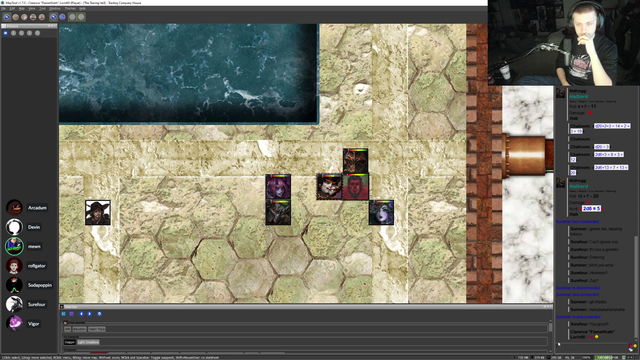
Task: Click Devin's avatar in voice overlay
Action: click(x=14, y=227)
